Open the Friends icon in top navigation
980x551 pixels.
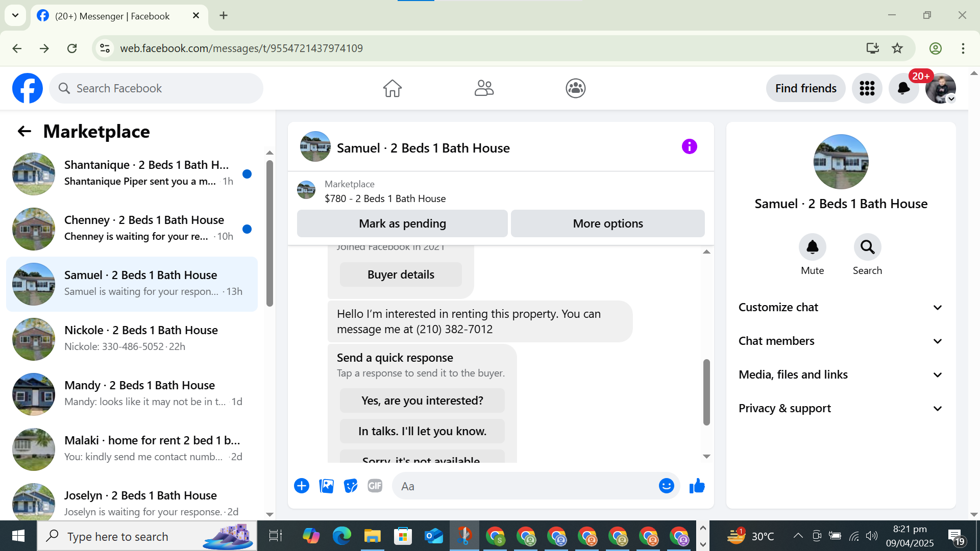click(x=484, y=88)
